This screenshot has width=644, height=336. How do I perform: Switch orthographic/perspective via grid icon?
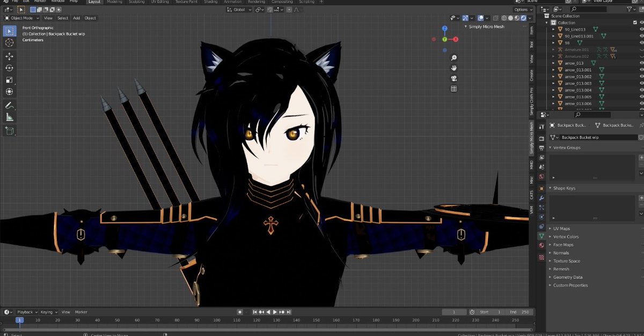454,88
